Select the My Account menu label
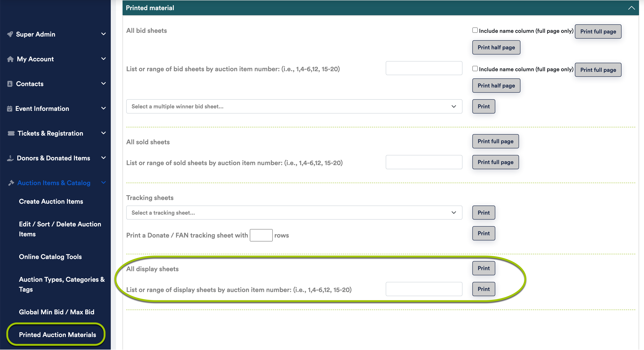The height and width of the screenshot is (350, 644). (35, 59)
